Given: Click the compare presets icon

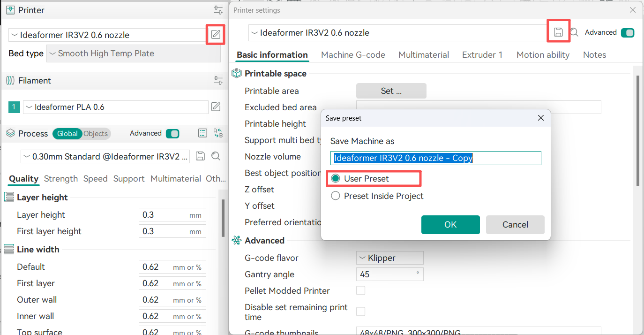Looking at the screenshot, I should (x=218, y=133).
